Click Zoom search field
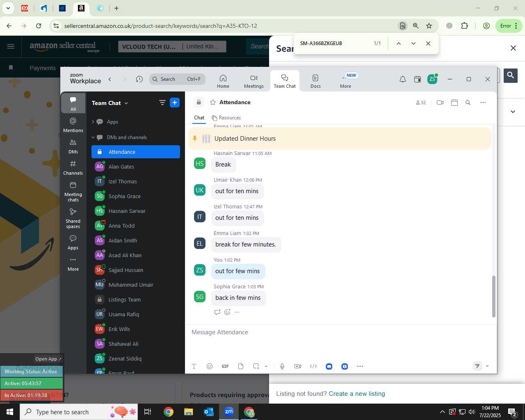Image resolution: width=525 pixels, height=420 pixels. click(x=177, y=79)
